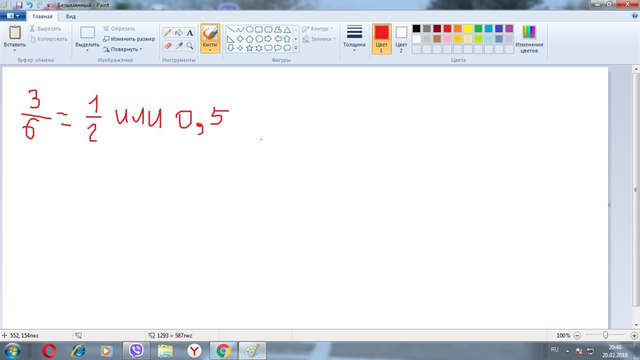Toggle the Brushes tool button

coord(210,38)
